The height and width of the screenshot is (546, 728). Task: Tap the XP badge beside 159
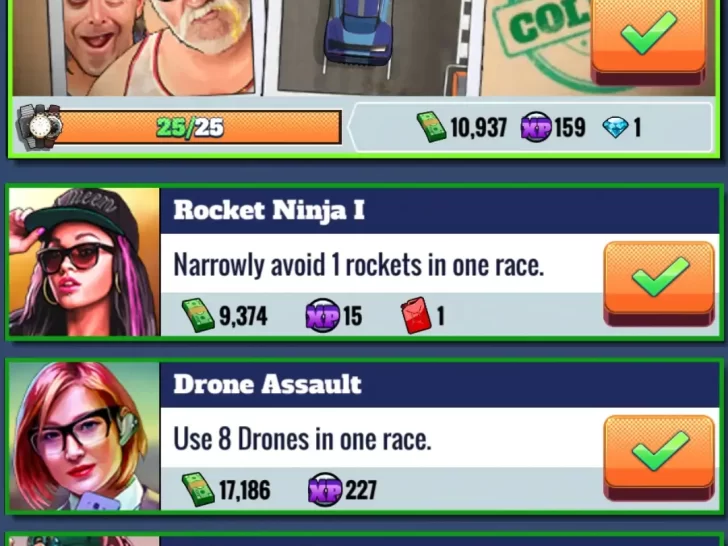(x=536, y=127)
